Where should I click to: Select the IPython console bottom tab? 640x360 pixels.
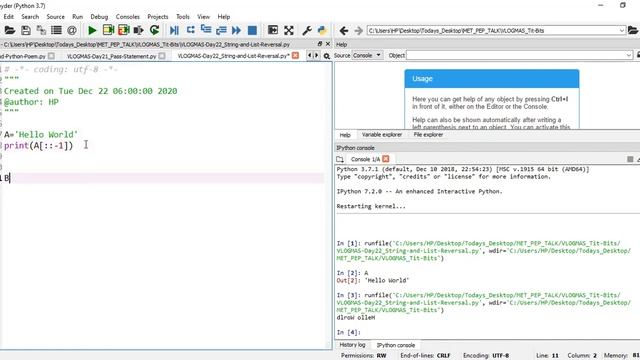(396, 345)
